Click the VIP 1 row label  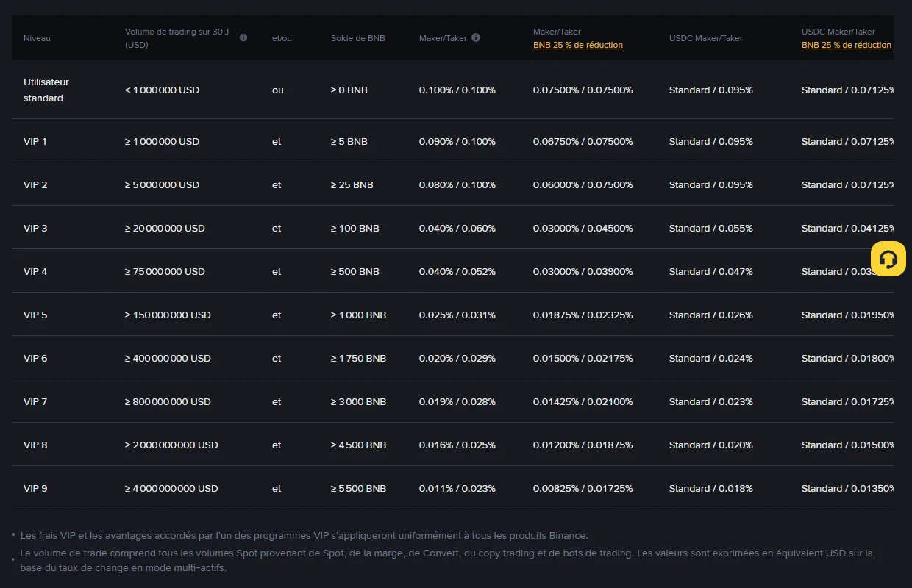tap(35, 141)
